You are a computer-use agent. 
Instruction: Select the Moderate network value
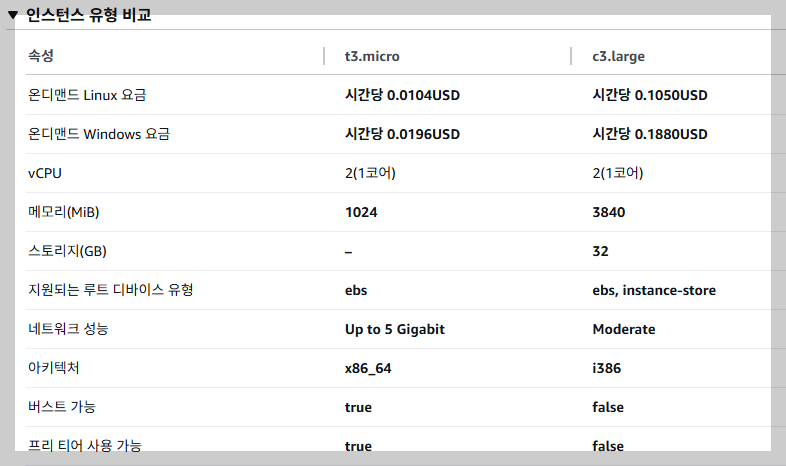624,330
